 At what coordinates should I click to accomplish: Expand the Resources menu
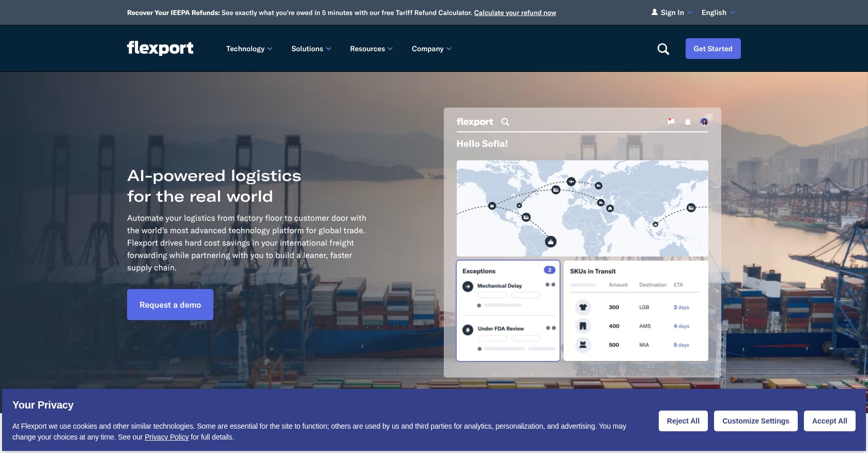click(x=371, y=49)
